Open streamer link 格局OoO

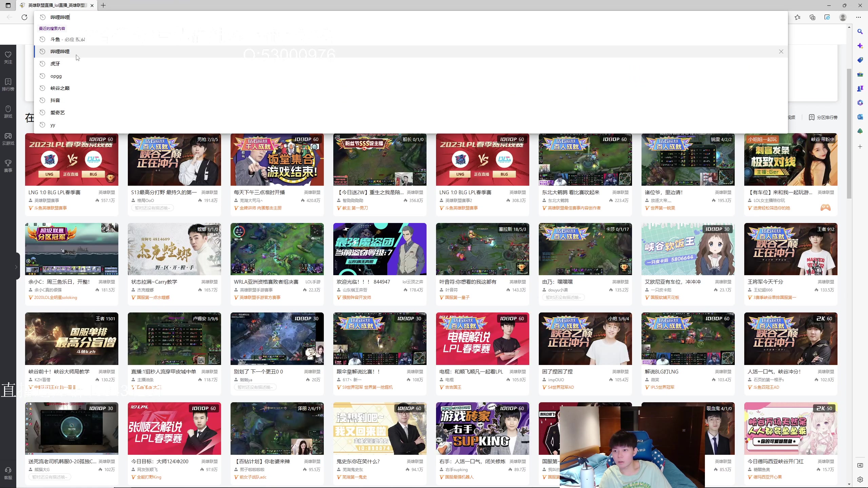(145, 201)
